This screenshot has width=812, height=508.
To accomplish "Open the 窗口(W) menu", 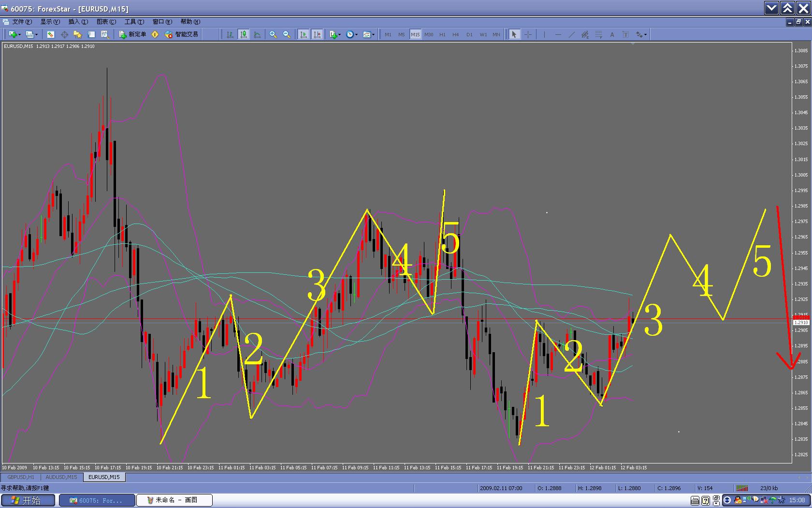I will point(162,22).
